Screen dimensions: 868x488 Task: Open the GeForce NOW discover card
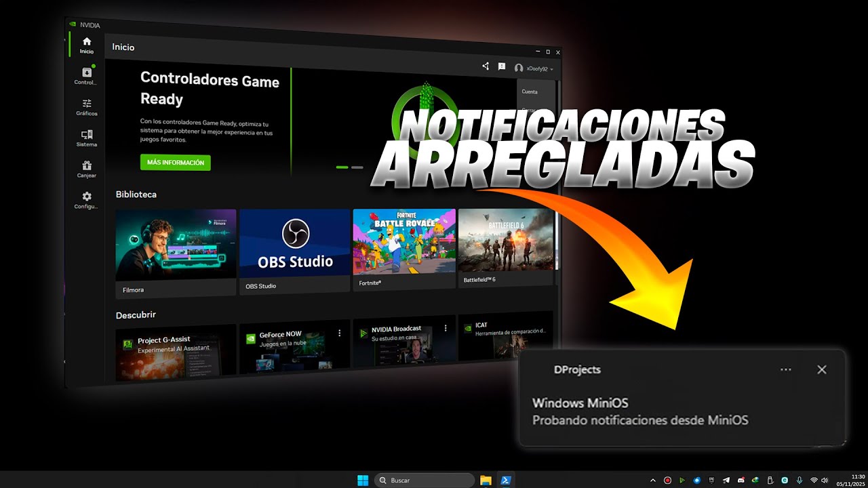pyautogui.click(x=295, y=347)
